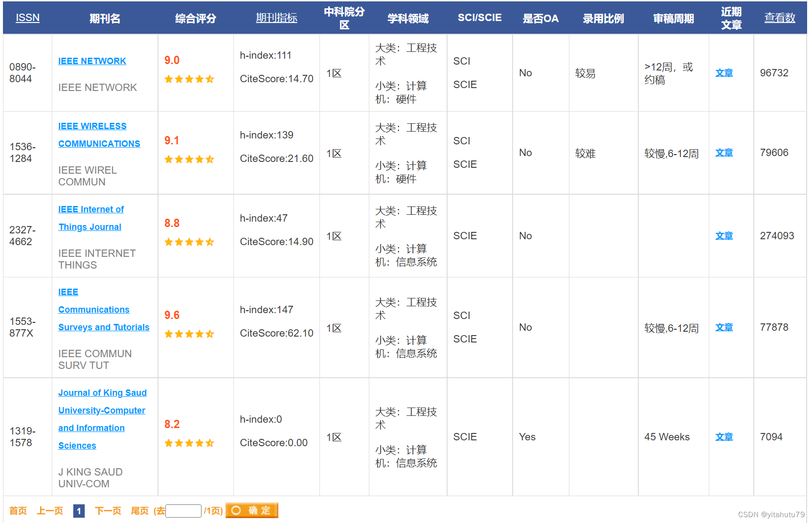Click the 录用比例 column header
This screenshot has height=523, width=812.
click(x=604, y=19)
